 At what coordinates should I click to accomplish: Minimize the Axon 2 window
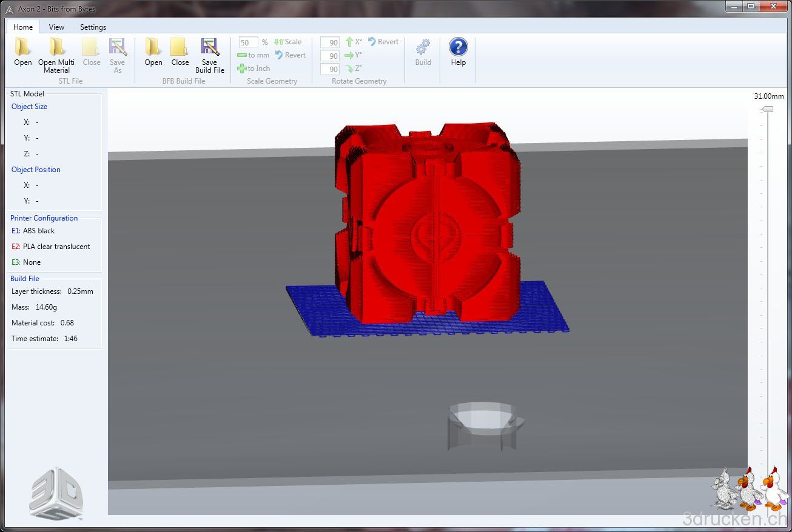(735, 6)
